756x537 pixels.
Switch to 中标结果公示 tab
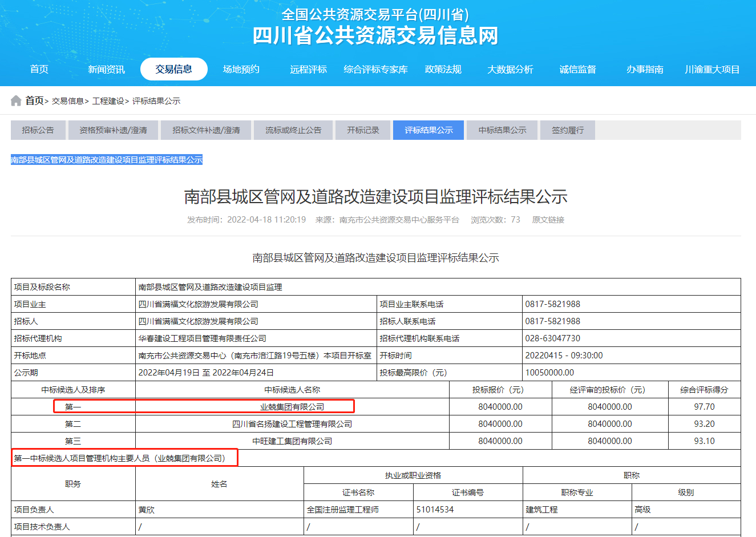pos(502,130)
